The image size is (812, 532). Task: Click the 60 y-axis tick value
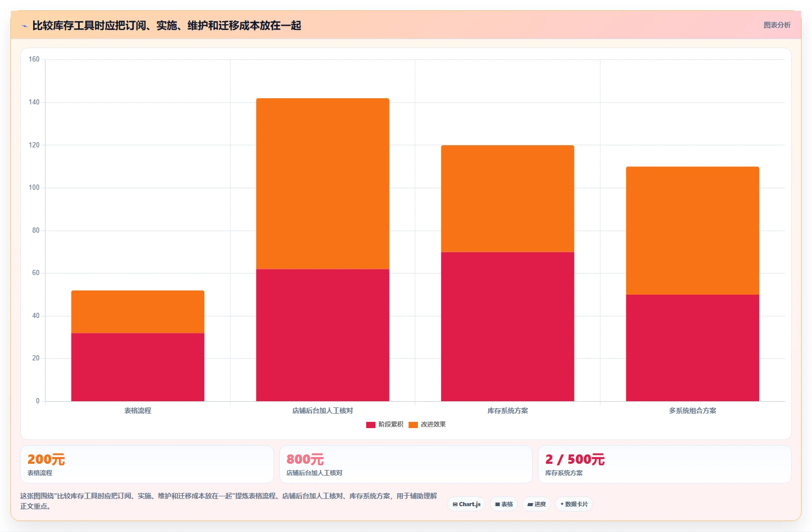pos(36,273)
